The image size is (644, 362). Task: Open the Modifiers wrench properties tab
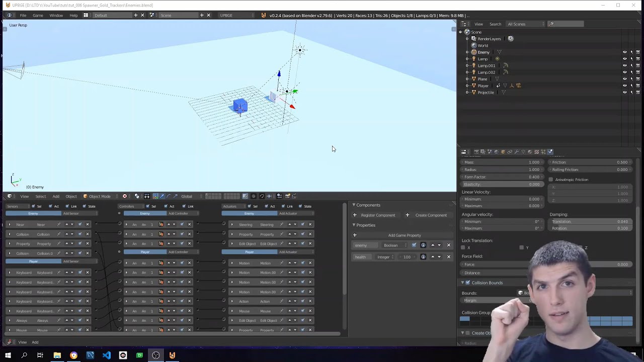(x=516, y=152)
